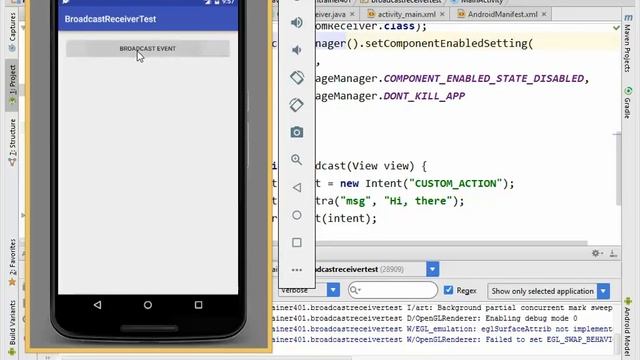Tap the phone's on-screen Recents navigation button
Viewport: 640px width, 360px height.
pyautogui.click(x=198, y=305)
